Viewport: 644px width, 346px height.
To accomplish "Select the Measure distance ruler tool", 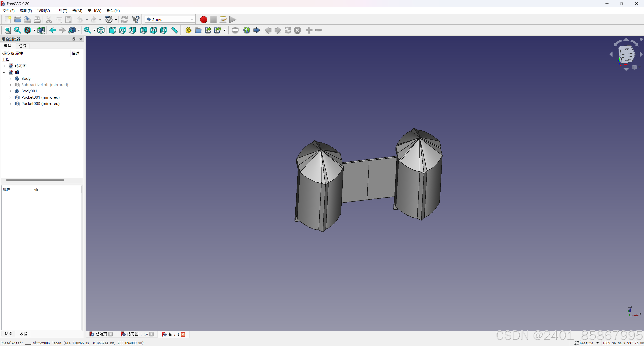I will [174, 30].
